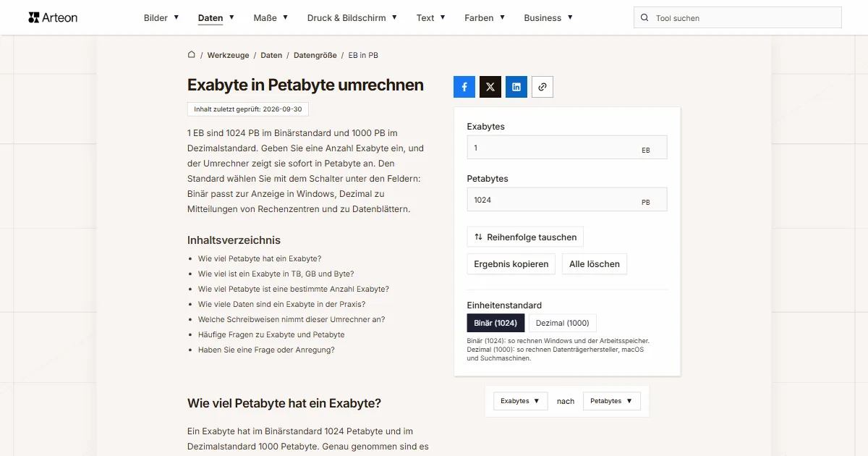Click the search magnifier icon
The width and height of the screenshot is (868, 456).
[644, 18]
